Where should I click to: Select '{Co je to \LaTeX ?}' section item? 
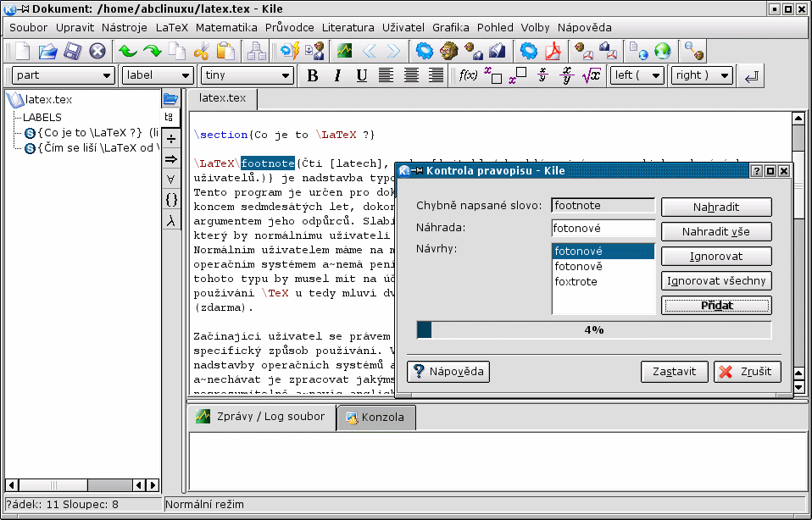click(x=92, y=133)
